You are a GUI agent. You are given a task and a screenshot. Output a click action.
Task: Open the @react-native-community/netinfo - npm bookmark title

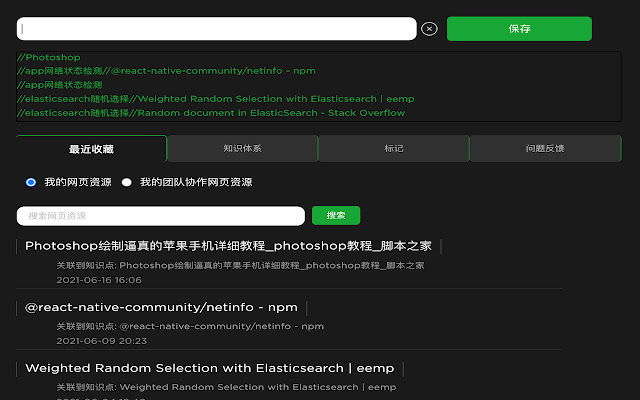pyautogui.click(x=161, y=307)
